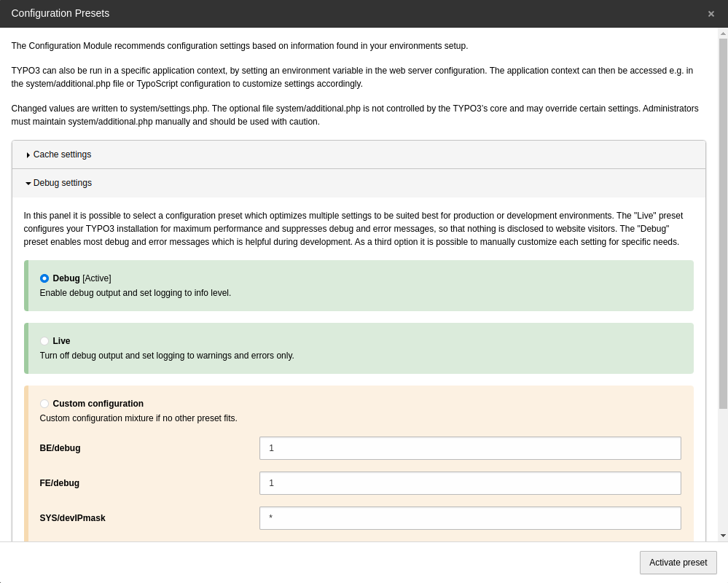
Task: Focus the FE/debug input field
Action: (x=470, y=483)
